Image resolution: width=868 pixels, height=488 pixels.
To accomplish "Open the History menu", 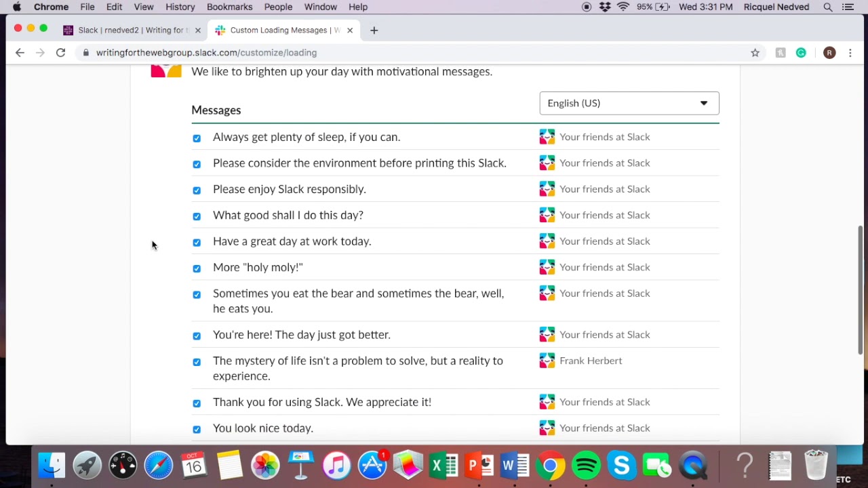I will [180, 7].
